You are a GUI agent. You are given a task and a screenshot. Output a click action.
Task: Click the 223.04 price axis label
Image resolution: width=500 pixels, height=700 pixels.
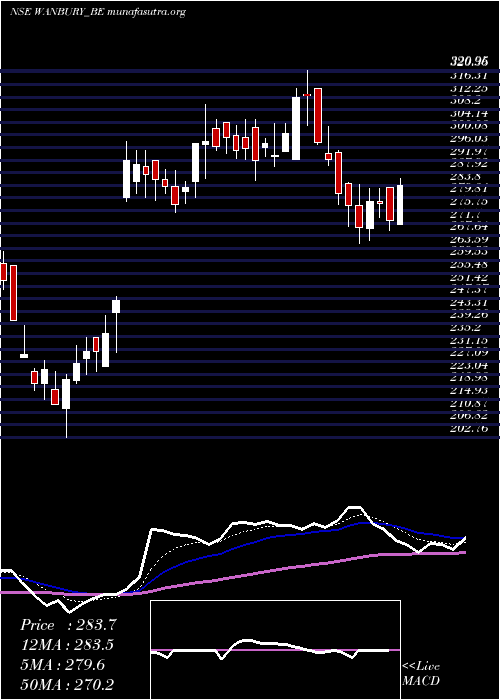point(468,366)
